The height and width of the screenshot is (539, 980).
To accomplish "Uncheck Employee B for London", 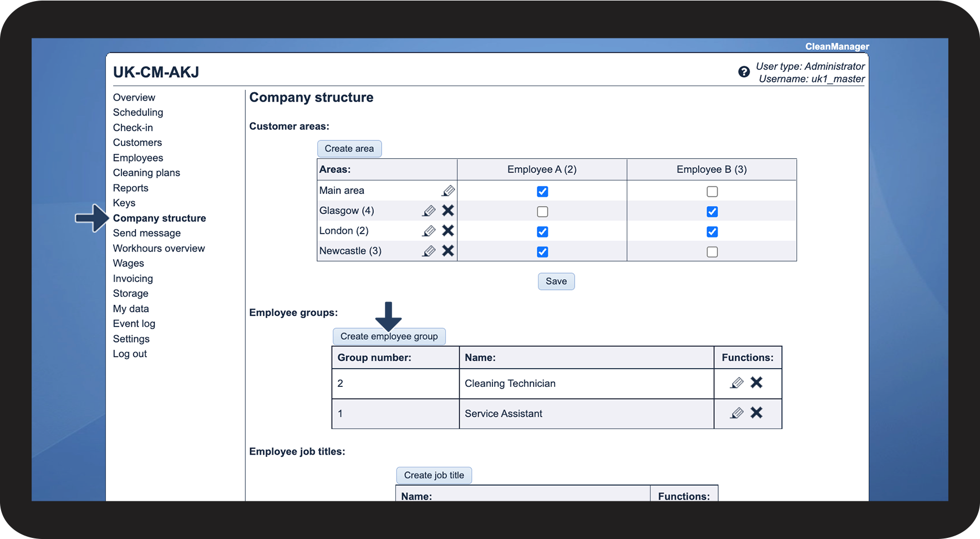I will 712,232.
